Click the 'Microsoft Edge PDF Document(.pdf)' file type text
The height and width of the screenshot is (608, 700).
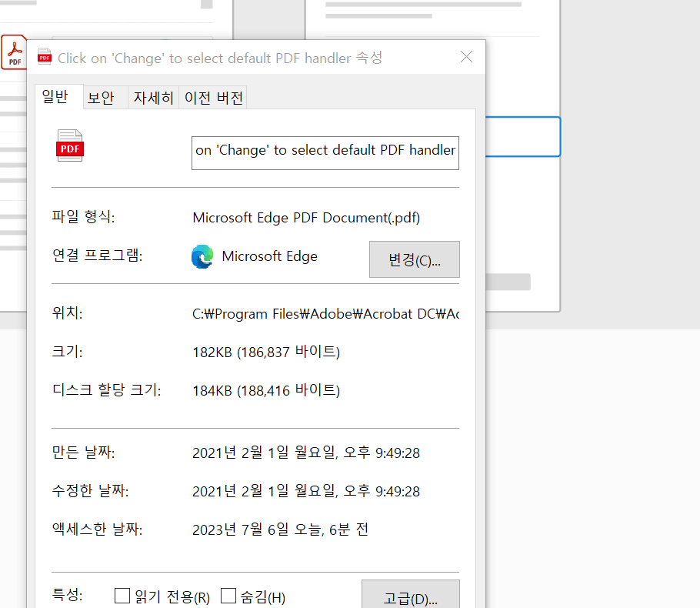tap(306, 218)
